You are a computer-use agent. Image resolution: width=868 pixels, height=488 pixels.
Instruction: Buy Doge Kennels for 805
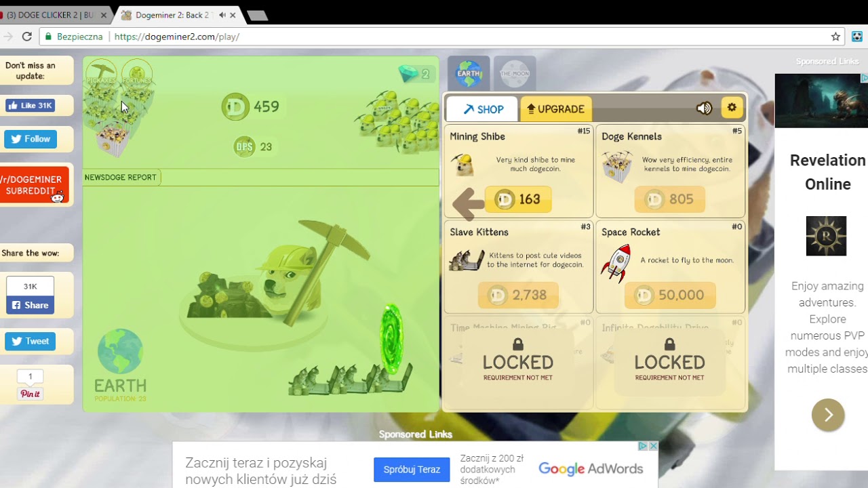click(x=669, y=199)
